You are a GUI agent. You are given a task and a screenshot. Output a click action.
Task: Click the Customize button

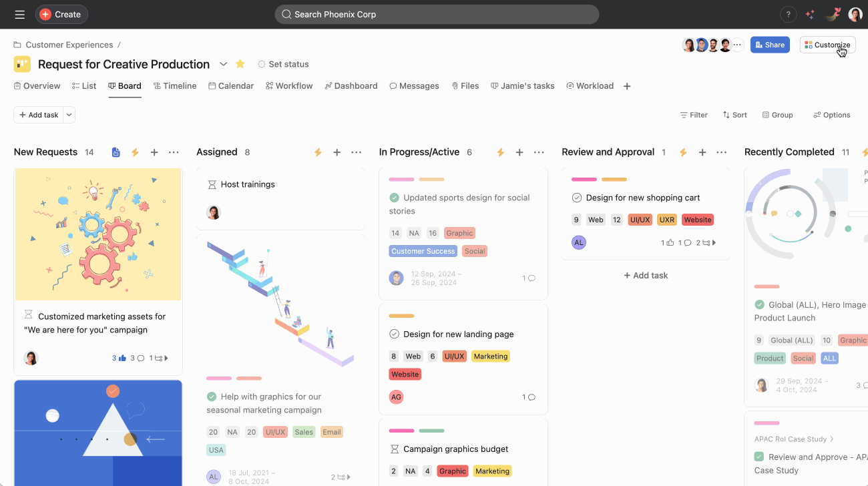point(827,44)
